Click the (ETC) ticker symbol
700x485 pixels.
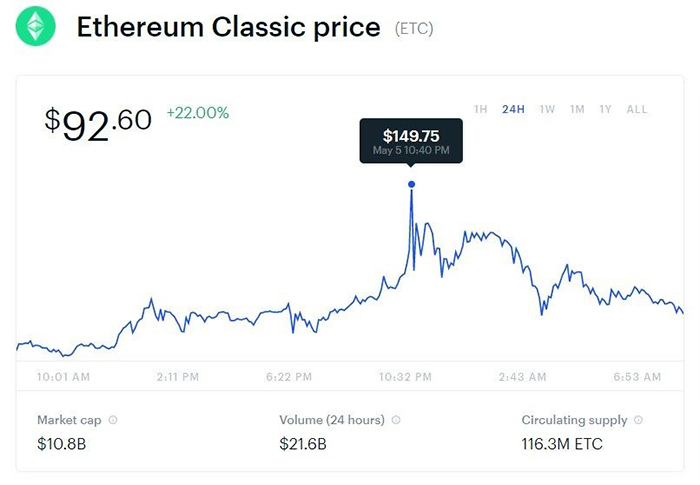coord(414,29)
